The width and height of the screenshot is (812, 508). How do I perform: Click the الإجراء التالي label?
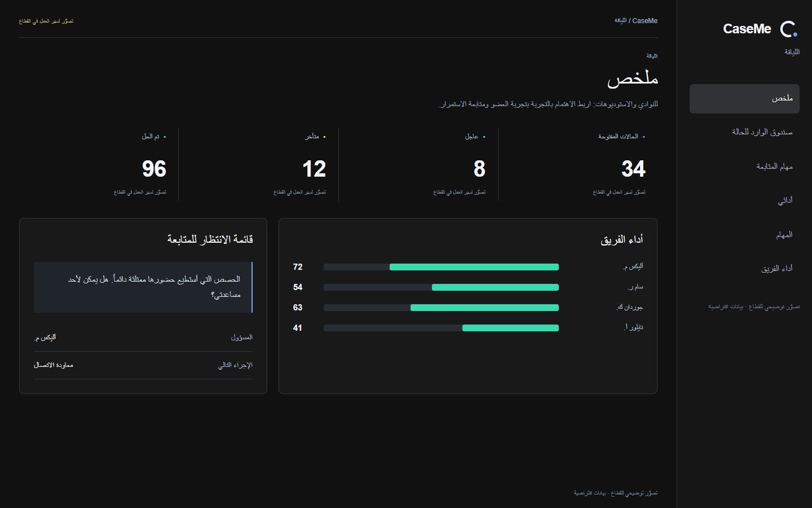pos(235,365)
